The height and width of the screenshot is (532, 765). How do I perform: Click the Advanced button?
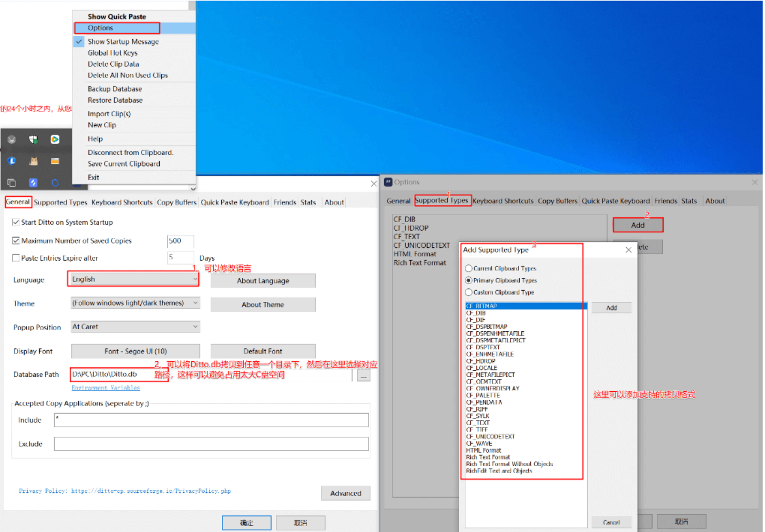tap(346, 493)
